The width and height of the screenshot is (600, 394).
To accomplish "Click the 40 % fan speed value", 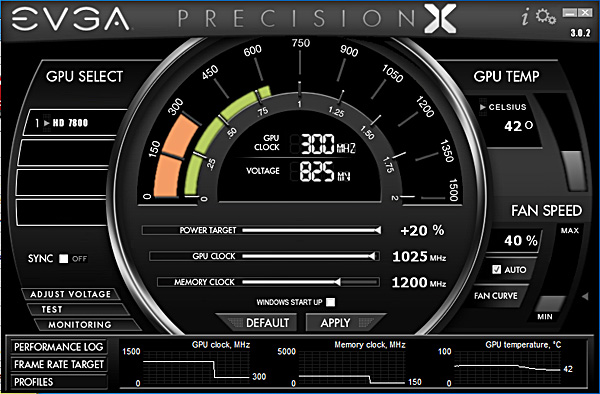I will coord(521,241).
